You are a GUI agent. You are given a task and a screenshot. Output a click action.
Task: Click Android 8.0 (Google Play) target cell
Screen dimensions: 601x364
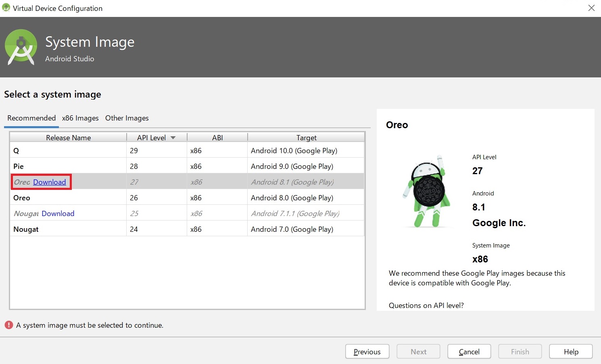pyautogui.click(x=306, y=198)
